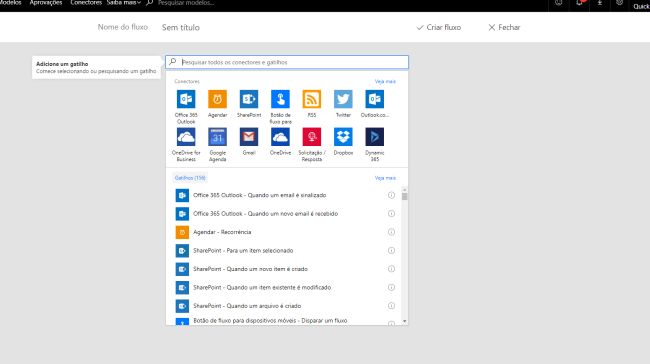Click the triggers list scrollbar thumb
650x364 pixels.
coord(405,197)
